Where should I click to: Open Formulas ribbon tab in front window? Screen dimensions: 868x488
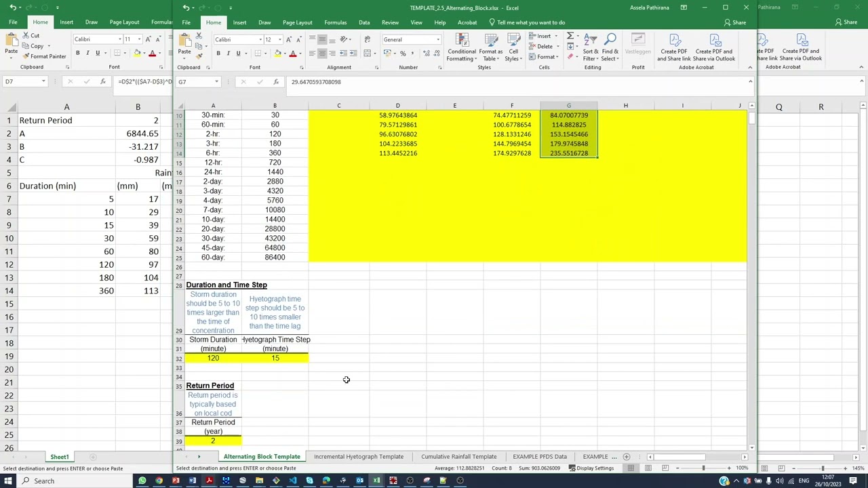[335, 22]
